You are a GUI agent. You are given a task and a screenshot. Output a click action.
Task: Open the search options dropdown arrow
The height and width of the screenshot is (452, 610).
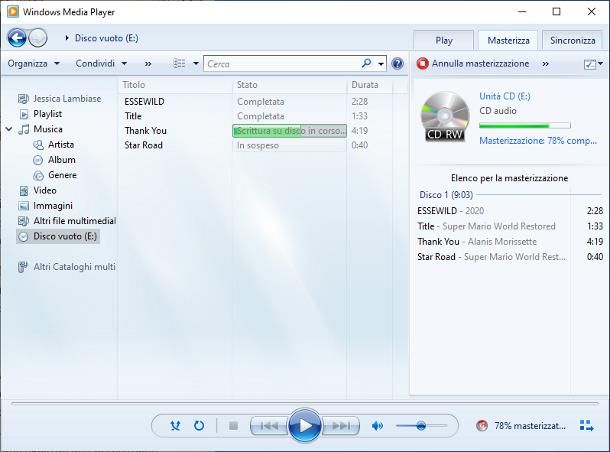381,64
